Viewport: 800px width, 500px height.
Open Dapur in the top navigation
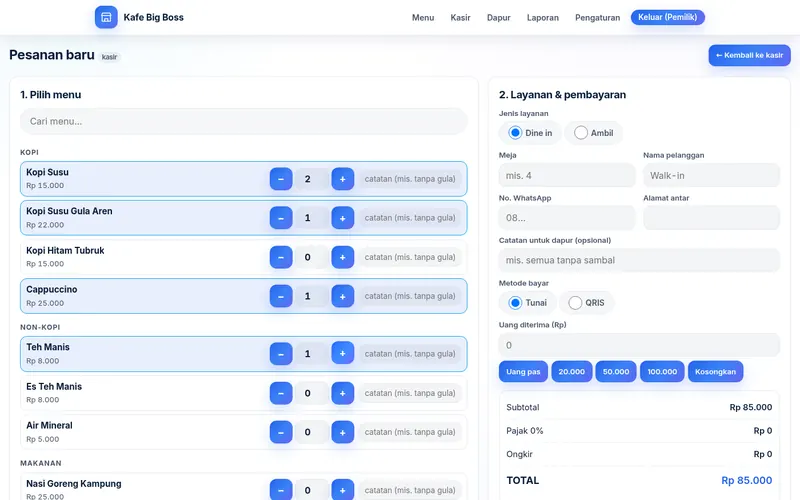point(498,17)
